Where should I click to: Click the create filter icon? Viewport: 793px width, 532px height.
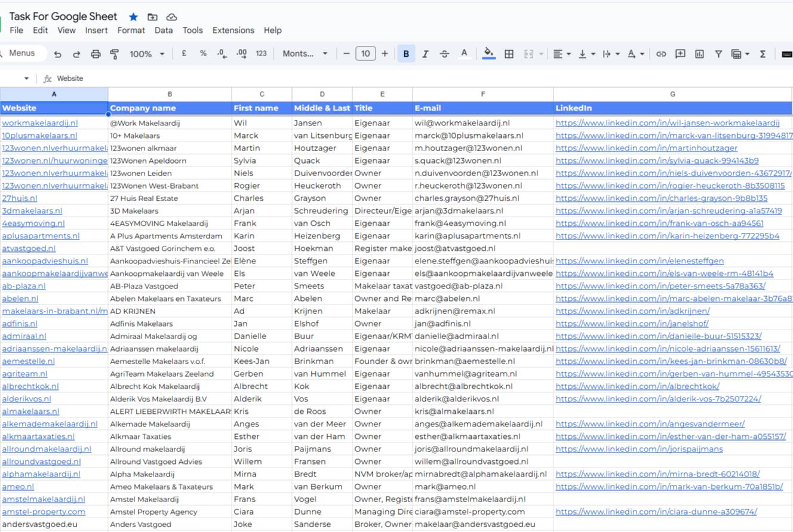718,54
